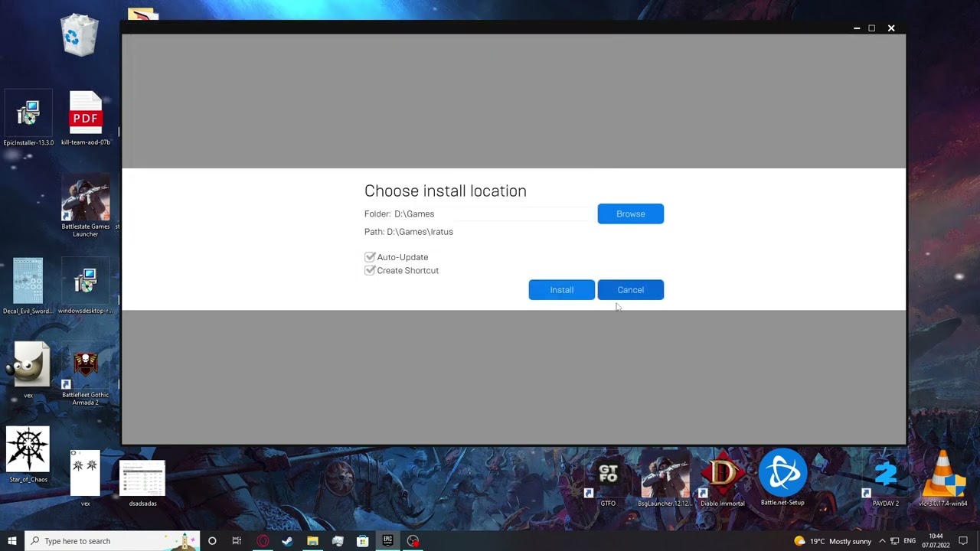980x551 pixels.
Task: Expand the hidden system tray icons chevron
Action: (x=882, y=541)
